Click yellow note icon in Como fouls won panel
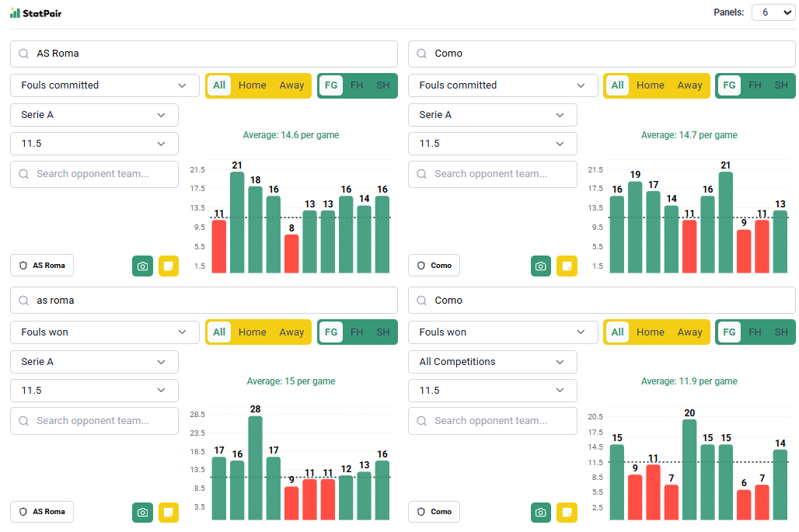The image size is (799, 532). (567, 513)
